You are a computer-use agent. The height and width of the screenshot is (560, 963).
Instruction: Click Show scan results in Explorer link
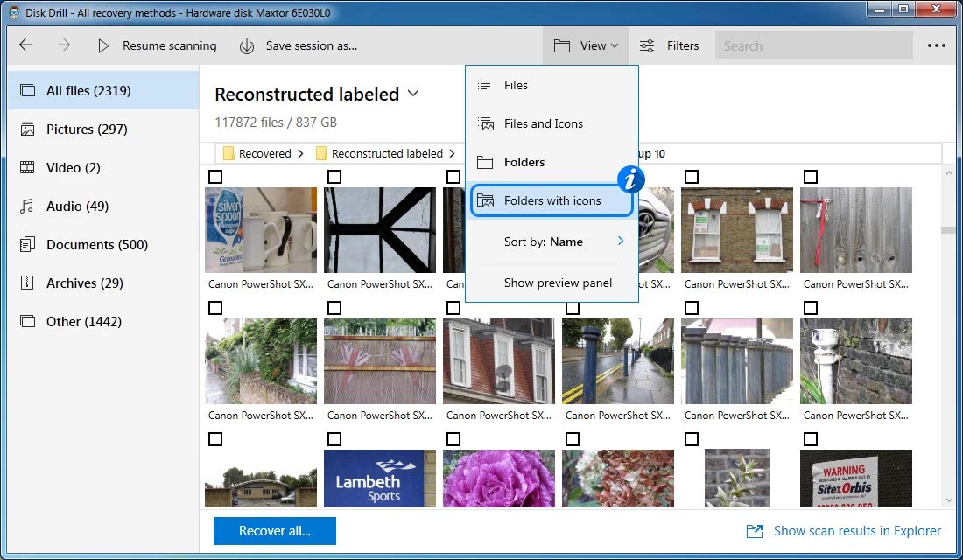[857, 531]
